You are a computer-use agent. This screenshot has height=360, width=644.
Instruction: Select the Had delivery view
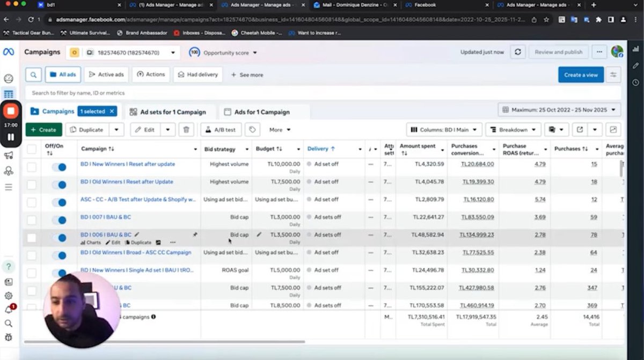[197, 75]
